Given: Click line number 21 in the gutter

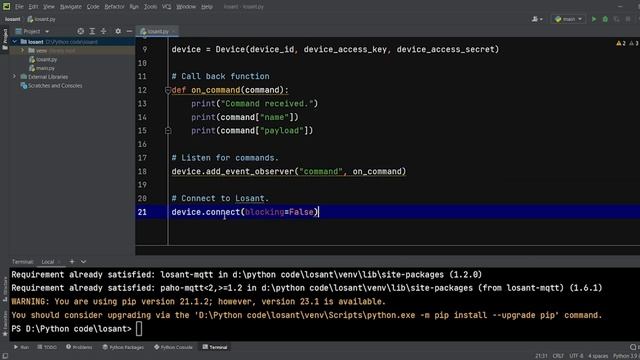Looking at the screenshot, I should 142,212.
